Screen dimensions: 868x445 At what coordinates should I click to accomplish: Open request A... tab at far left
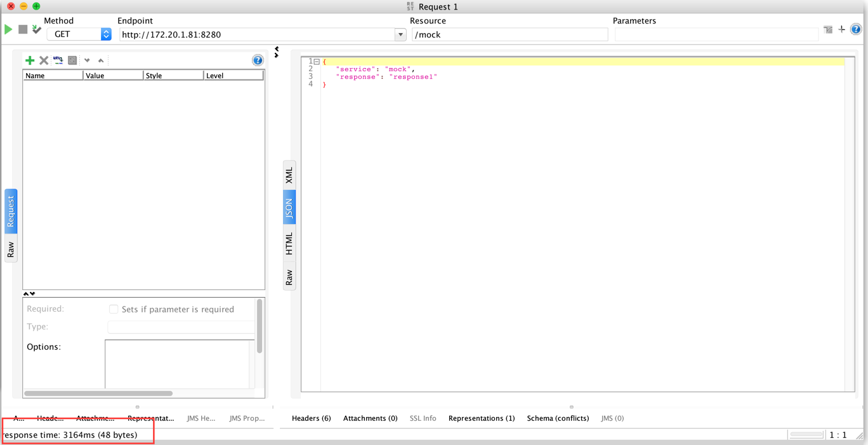(x=18, y=418)
